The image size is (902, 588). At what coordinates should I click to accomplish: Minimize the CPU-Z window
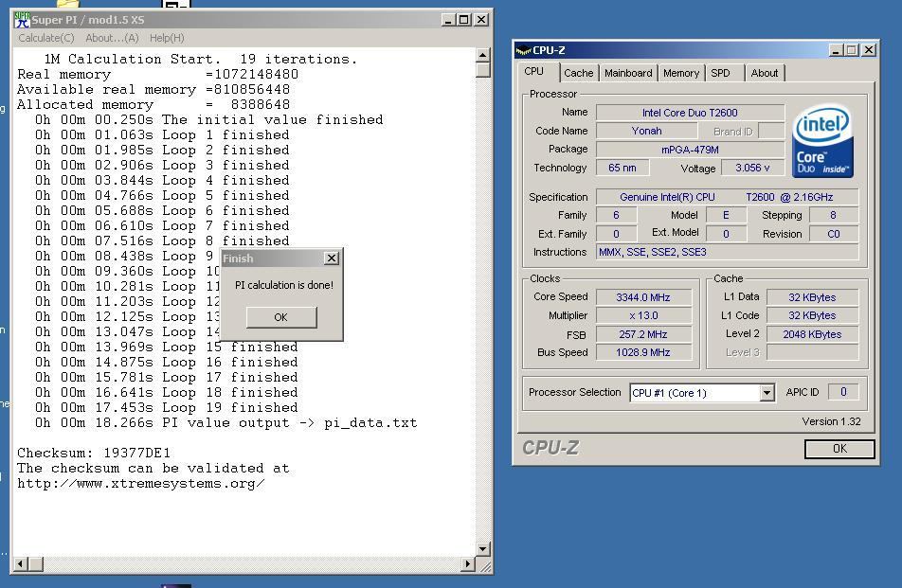(x=837, y=50)
